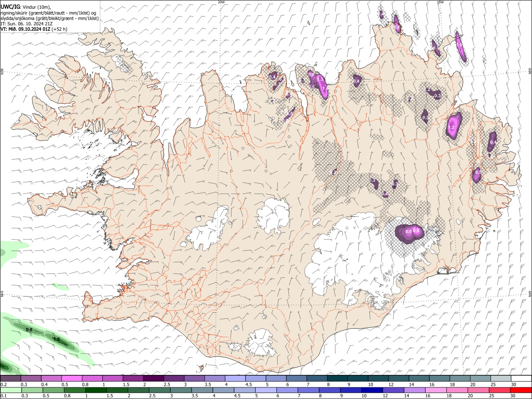
Task: Click the '0.4' label of the snow scale
Action: click(44, 384)
